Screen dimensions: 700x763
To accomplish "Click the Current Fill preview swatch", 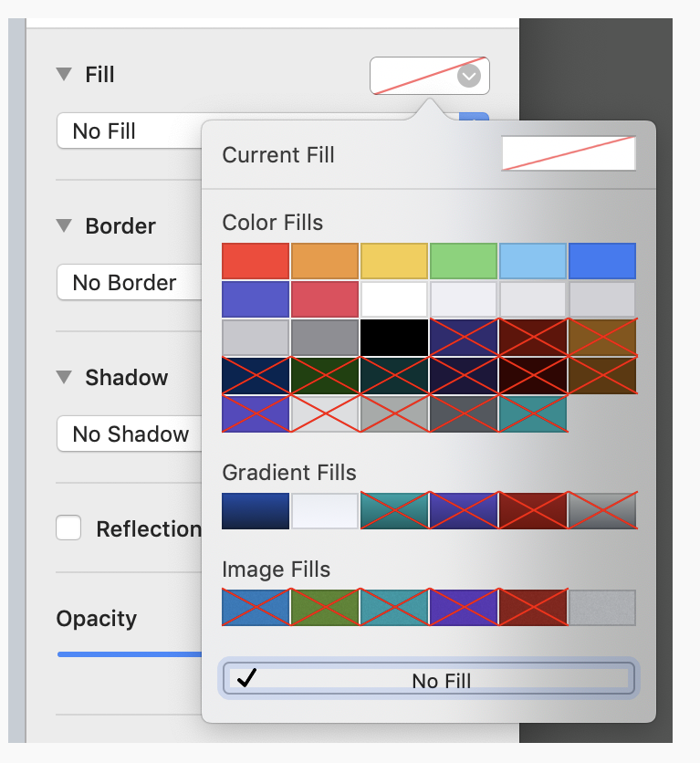I will pos(568,154).
